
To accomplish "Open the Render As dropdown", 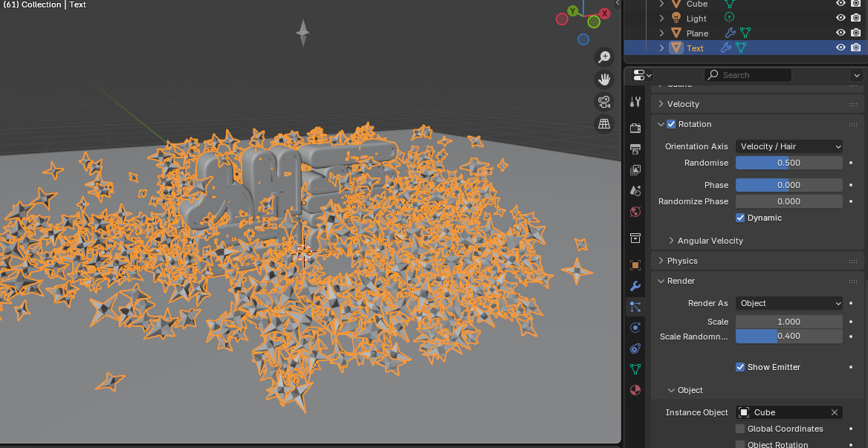I will [788, 303].
